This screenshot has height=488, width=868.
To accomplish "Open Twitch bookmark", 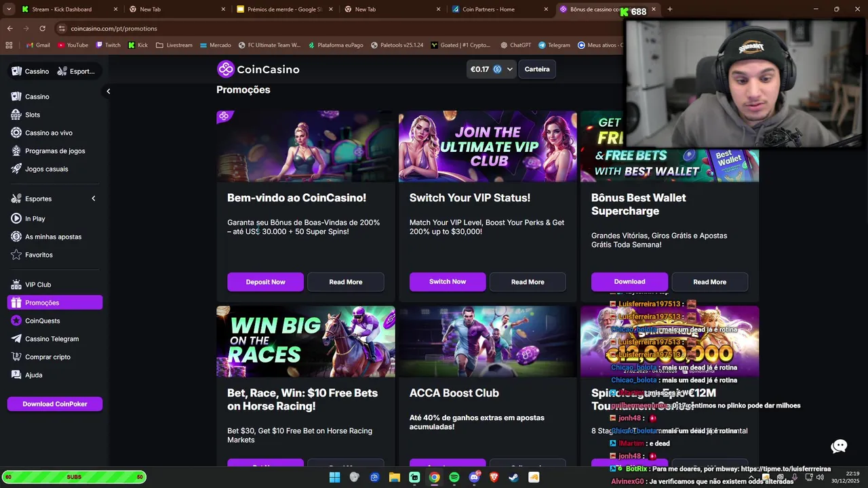I will (x=108, y=45).
